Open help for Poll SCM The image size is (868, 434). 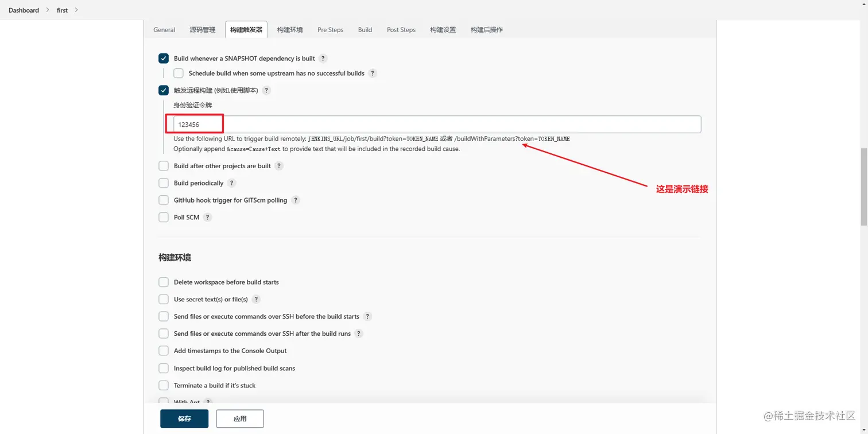[x=207, y=218]
